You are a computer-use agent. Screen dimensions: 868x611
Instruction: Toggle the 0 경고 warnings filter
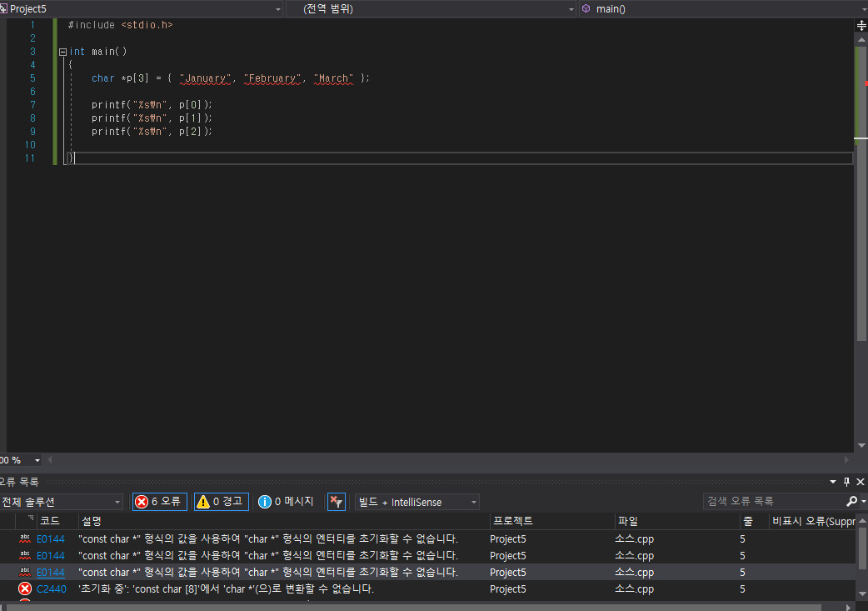pos(221,501)
